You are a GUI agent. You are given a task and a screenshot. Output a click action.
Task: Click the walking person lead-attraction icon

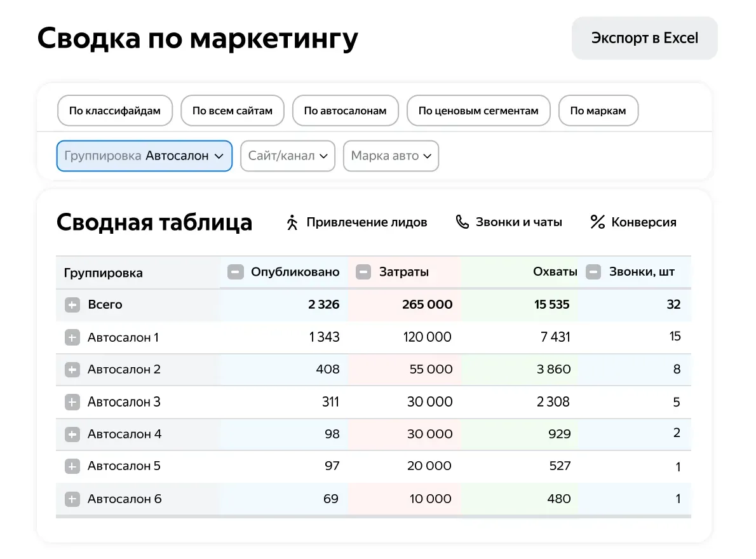[x=292, y=222]
